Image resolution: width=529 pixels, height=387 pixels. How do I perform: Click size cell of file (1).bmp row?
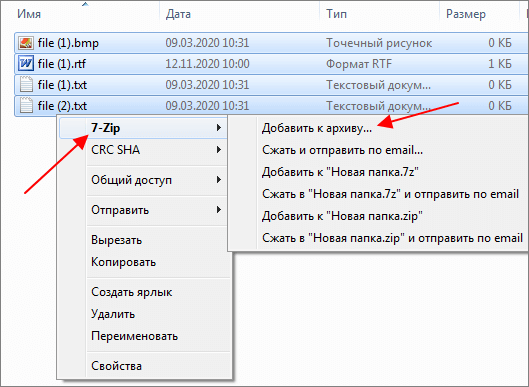(500, 43)
